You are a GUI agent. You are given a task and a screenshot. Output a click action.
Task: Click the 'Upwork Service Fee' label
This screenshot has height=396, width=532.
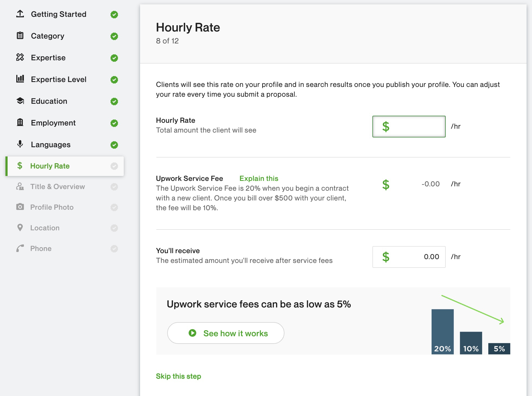(189, 178)
